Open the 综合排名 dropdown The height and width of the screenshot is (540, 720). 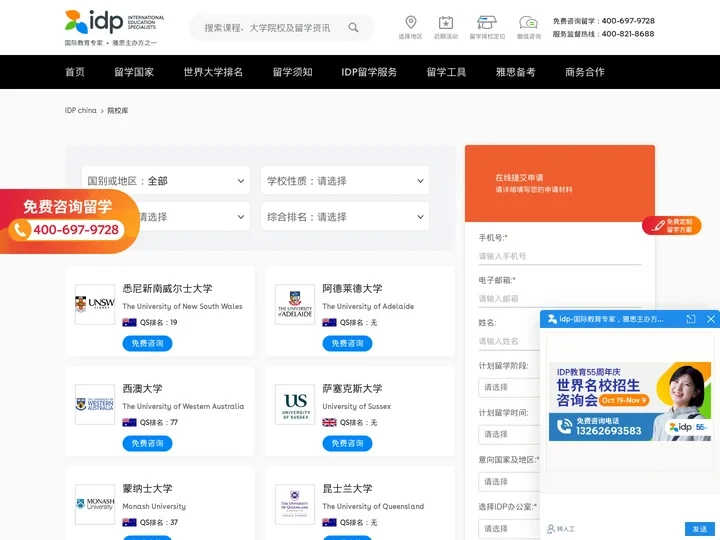[345, 216]
